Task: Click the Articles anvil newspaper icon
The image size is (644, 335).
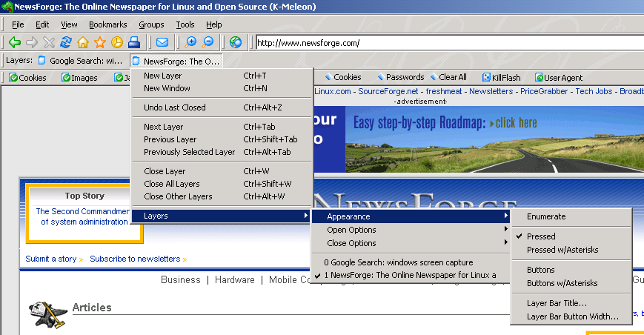Action: (x=47, y=314)
